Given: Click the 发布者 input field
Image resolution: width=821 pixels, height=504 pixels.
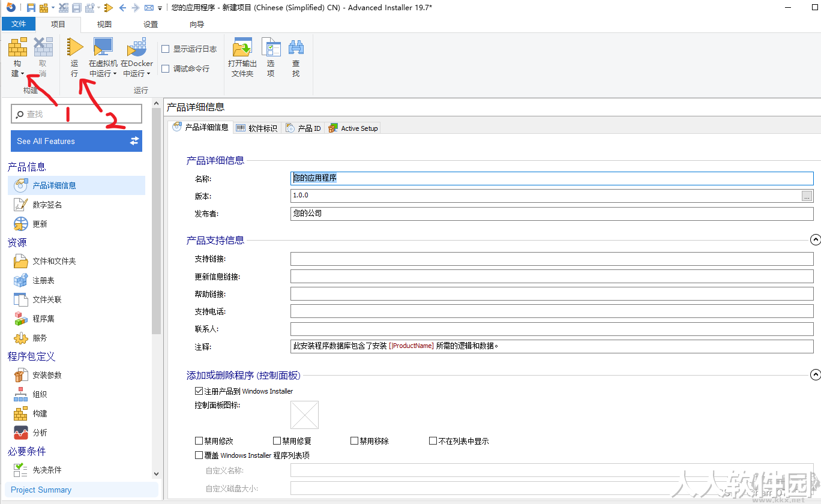Looking at the screenshot, I should click(x=552, y=214).
